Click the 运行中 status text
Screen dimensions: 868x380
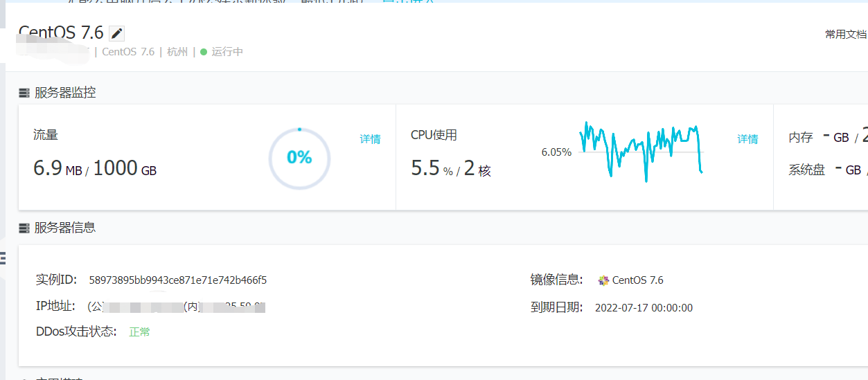(x=227, y=52)
